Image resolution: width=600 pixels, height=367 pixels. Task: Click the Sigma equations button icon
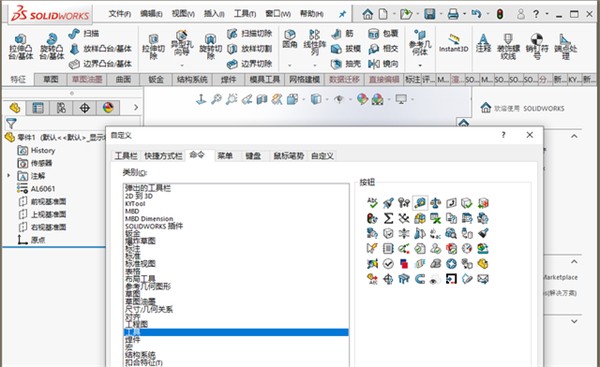388,218
